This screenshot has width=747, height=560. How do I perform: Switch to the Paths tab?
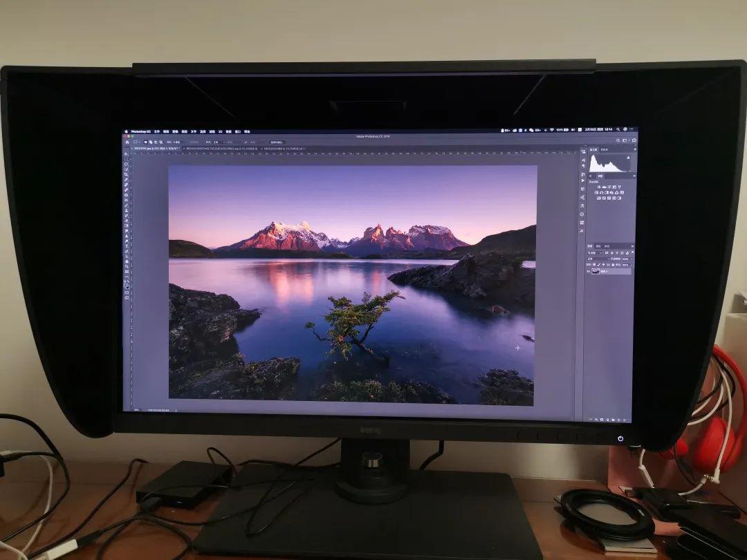point(607,246)
